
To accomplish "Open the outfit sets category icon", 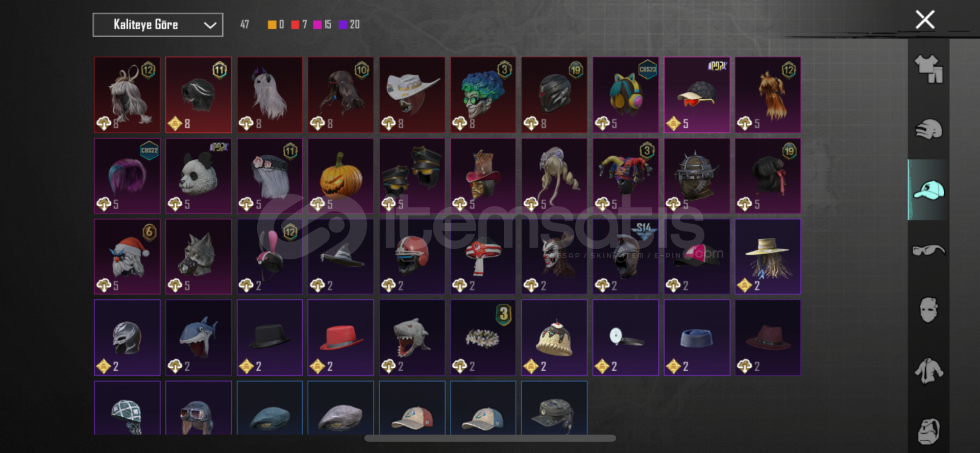I will (x=928, y=69).
